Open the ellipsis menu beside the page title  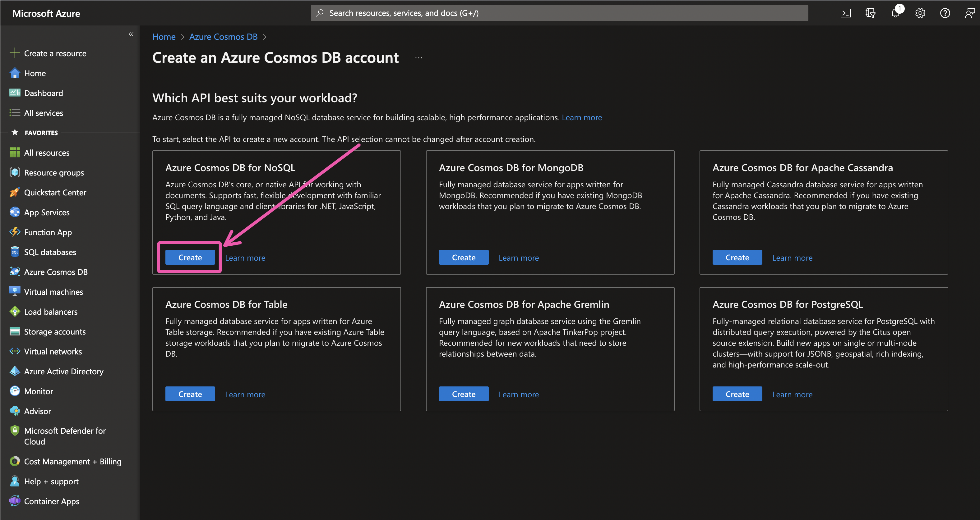pos(418,57)
